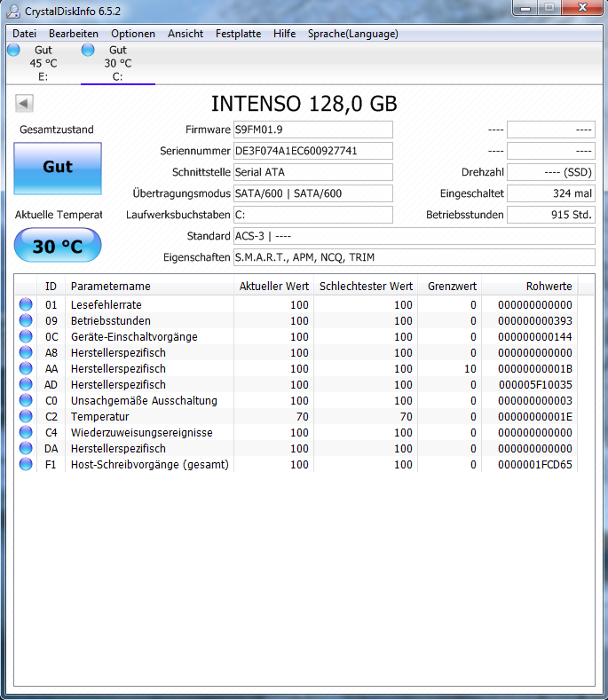Viewport: 608px width, 700px height.
Task: Click the CrystalDiskInfo title bar app icon
Action: click(13, 12)
